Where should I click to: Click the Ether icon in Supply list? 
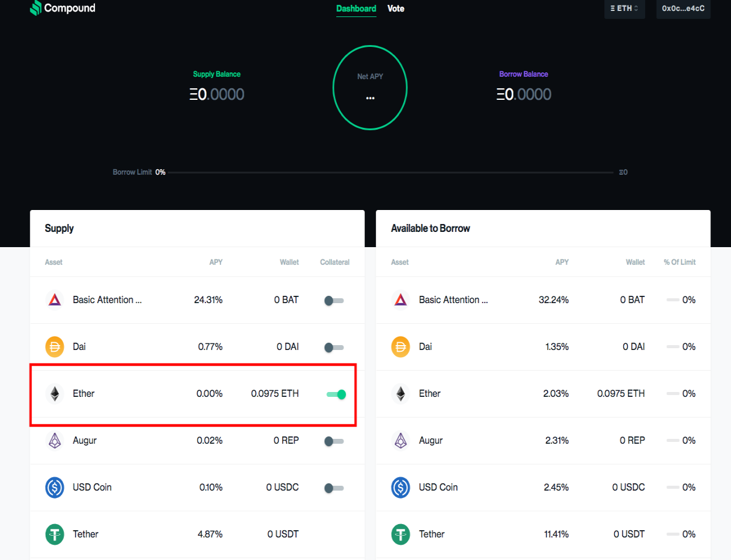(55, 393)
